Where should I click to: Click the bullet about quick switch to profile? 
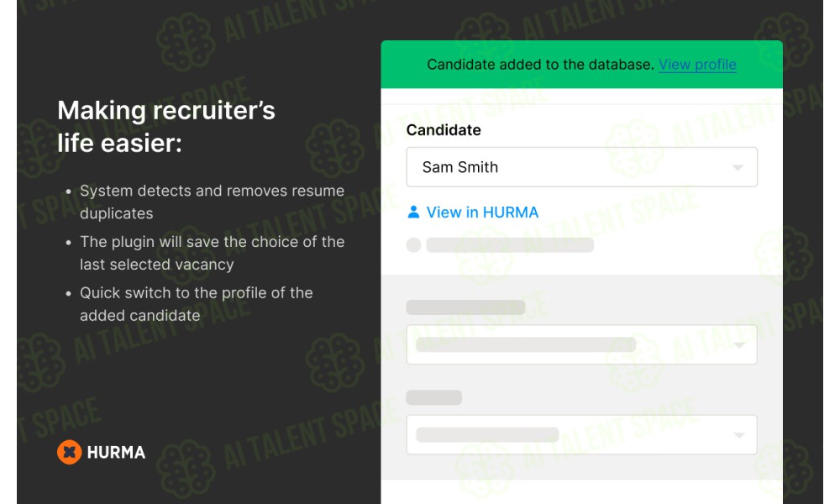196,304
